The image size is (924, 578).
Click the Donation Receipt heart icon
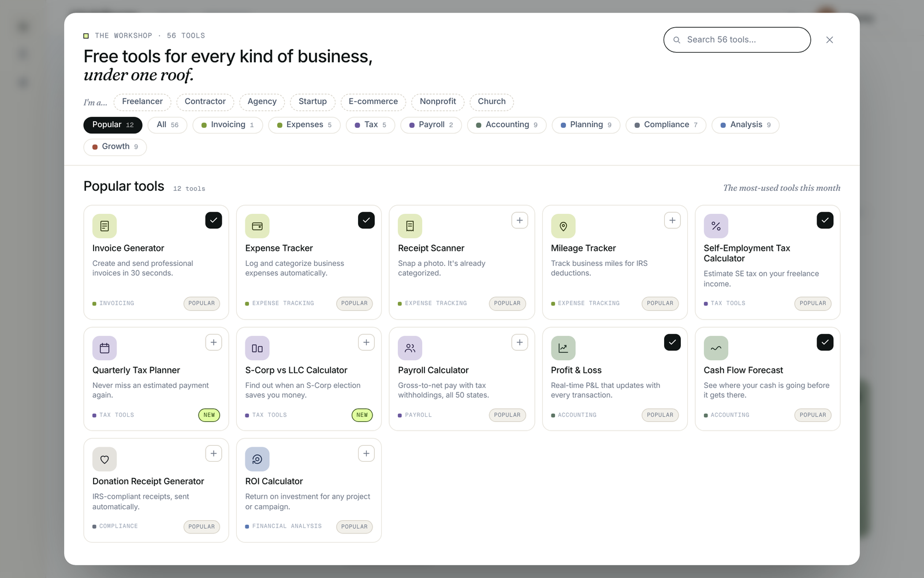point(105,459)
